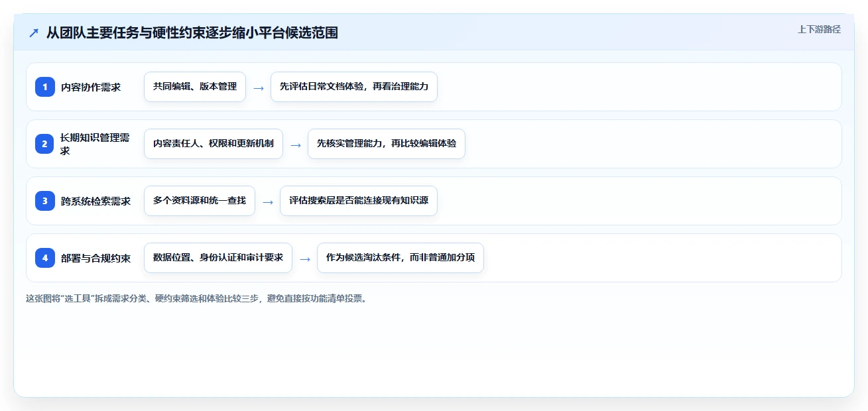Click the diagonal arrow icon beside the title
868x411 pixels.
pyautogui.click(x=33, y=33)
